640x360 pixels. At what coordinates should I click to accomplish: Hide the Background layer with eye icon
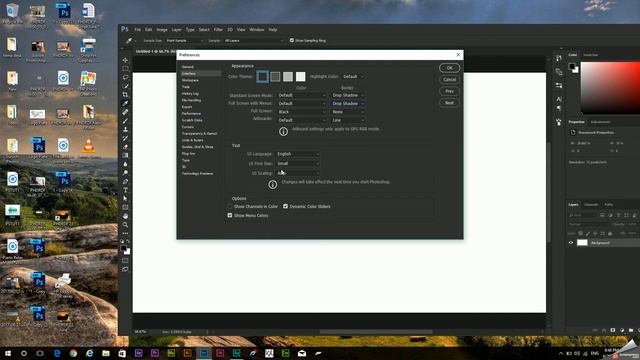click(571, 243)
